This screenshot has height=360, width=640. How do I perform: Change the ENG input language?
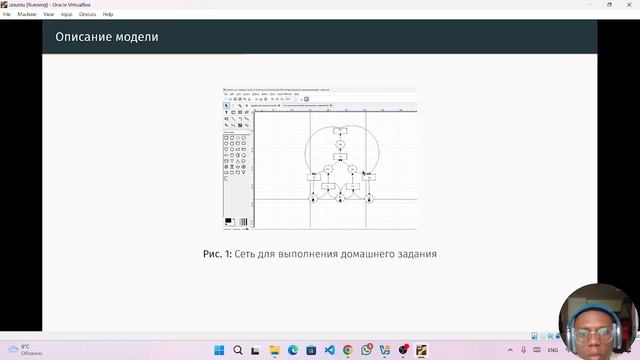[553, 350]
